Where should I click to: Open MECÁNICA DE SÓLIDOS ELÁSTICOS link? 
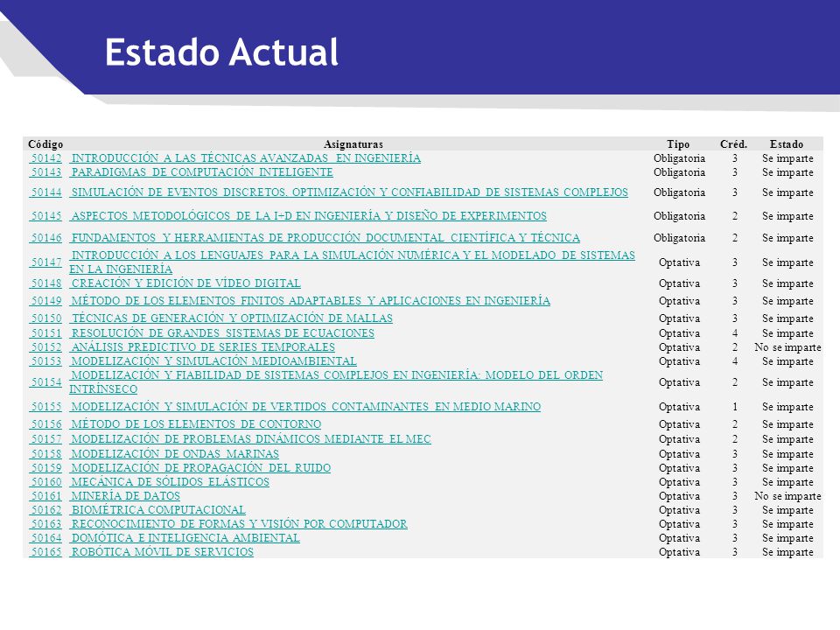tap(169, 481)
